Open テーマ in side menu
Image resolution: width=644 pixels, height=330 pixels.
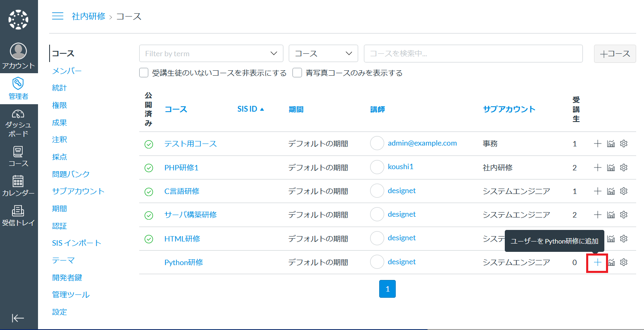pos(63,260)
